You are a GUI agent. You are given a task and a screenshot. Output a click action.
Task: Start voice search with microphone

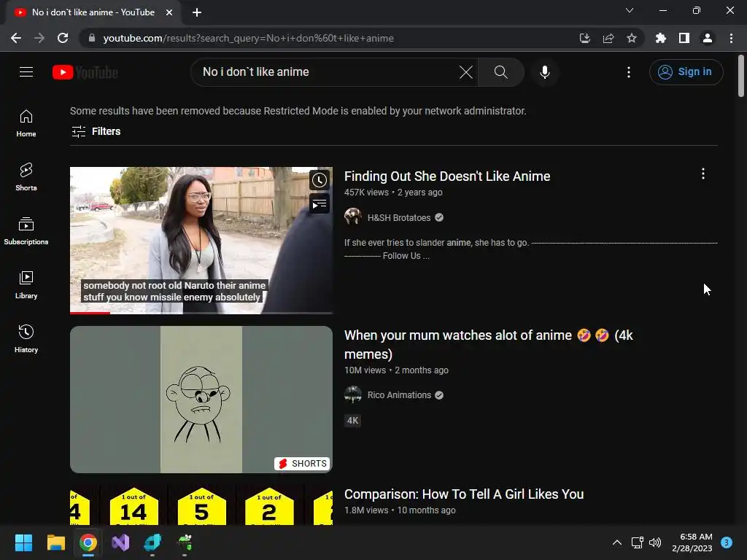tap(544, 72)
